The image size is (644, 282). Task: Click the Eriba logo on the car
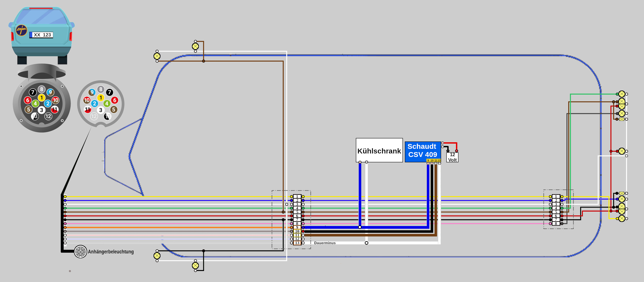point(21,30)
